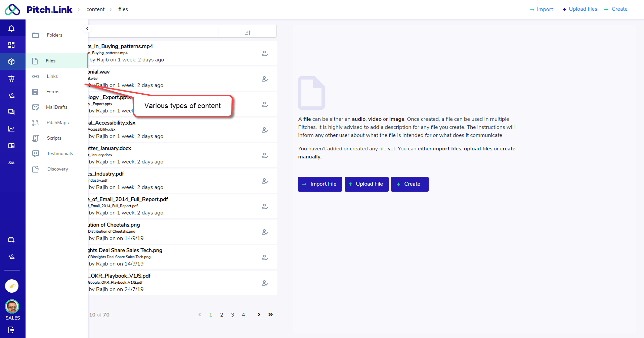Open the presentation board icon in sidebar

coord(11,79)
